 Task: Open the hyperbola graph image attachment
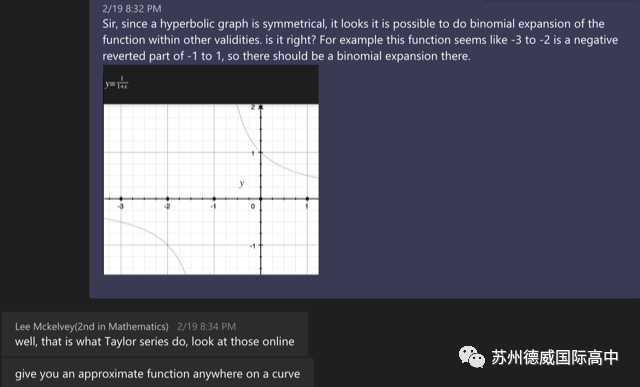pyautogui.click(x=211, y=170)
